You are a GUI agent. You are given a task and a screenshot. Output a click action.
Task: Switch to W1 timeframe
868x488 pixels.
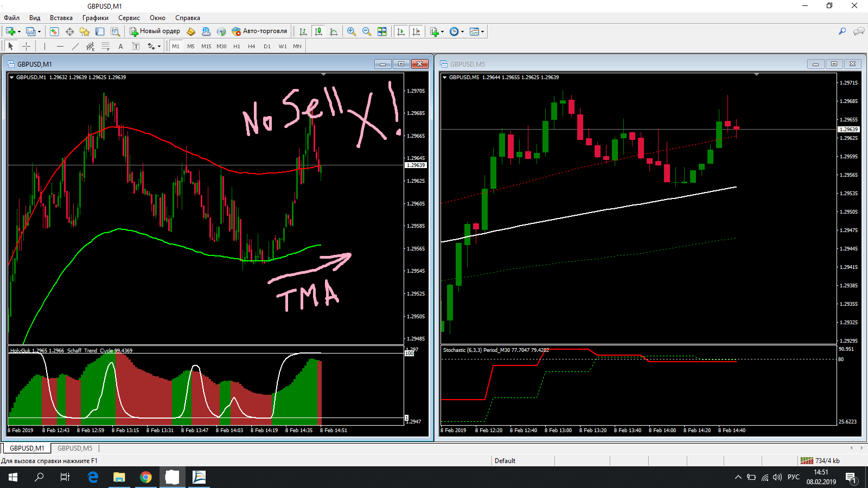283,46
